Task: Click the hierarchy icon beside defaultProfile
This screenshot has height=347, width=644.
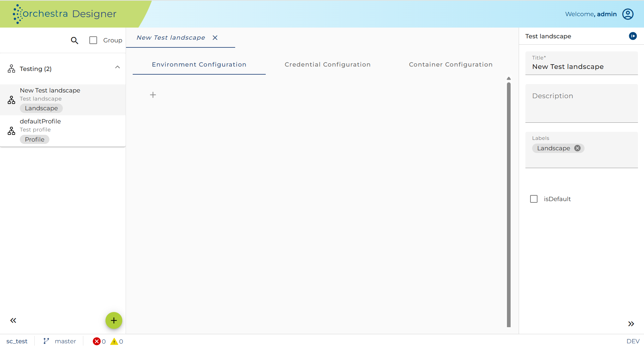Action: pyautogui.click(x=11, y=131)
